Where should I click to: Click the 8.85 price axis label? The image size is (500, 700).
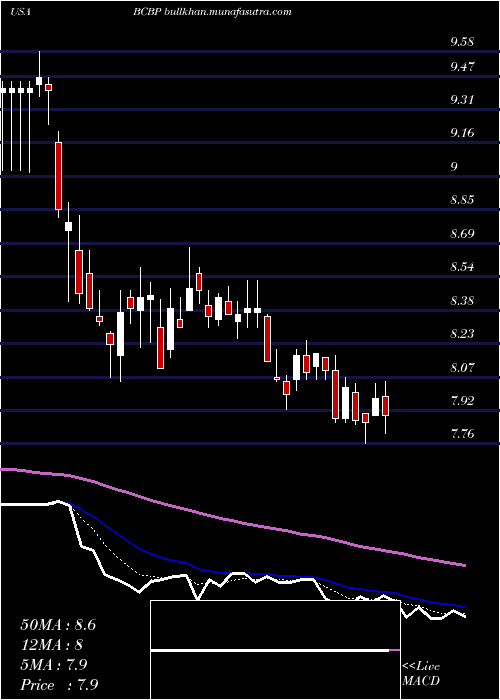click(x=462, y=200)
